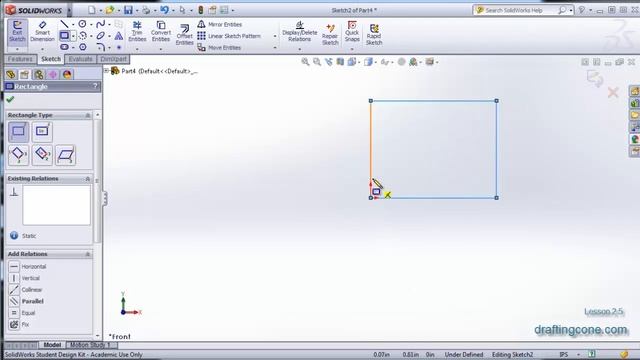Click Mirror Entities
Image resolution: width=640 pixels, height=360 pixels.
220,24
